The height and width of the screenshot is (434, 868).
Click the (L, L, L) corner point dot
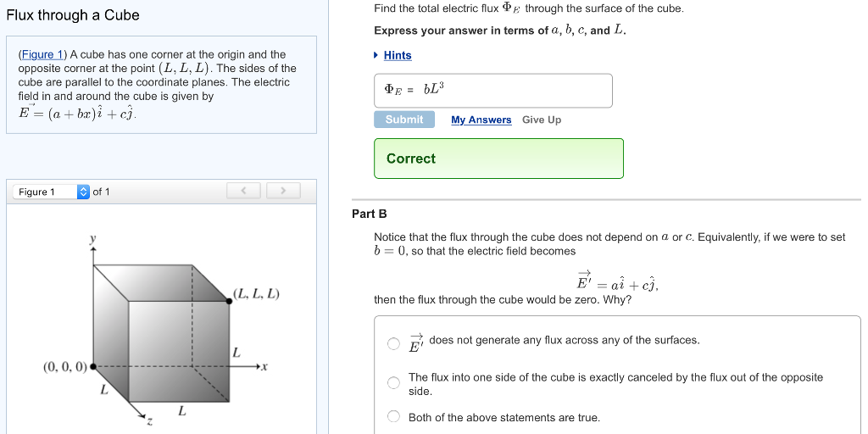[230, 301]
